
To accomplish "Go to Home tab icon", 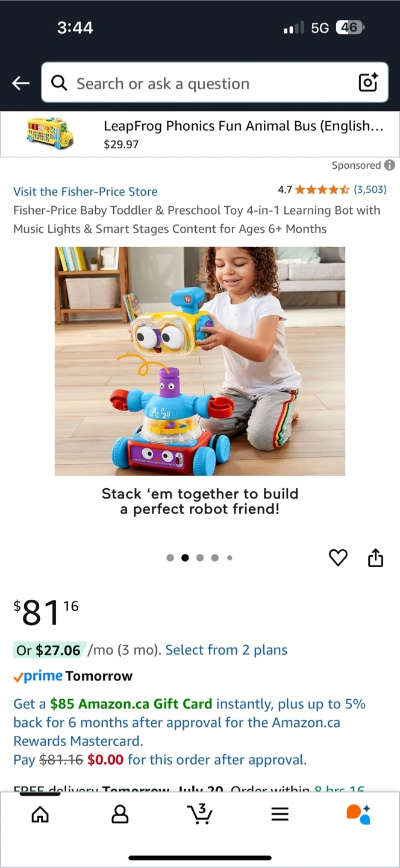I will click(x=40, y=815).
